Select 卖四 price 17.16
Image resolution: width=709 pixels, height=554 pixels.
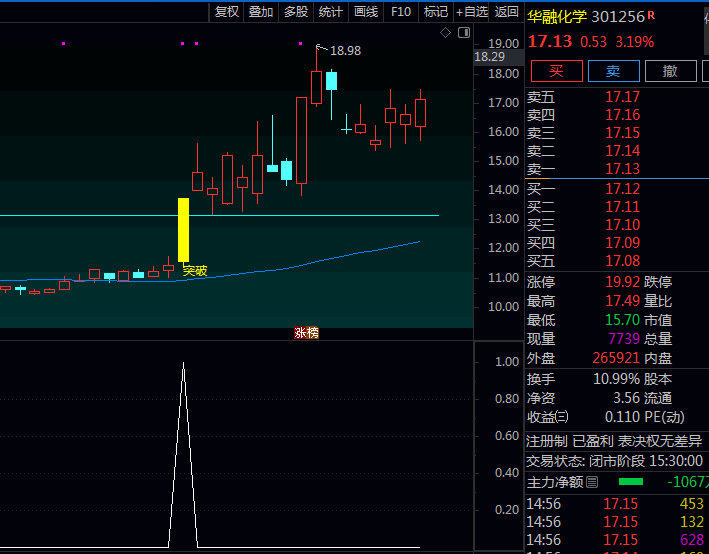coord(623,115)
